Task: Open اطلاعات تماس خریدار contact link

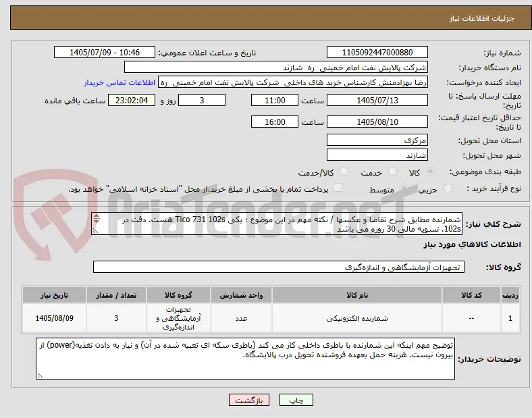Action: pyautogui.click(x=119, y=82)
